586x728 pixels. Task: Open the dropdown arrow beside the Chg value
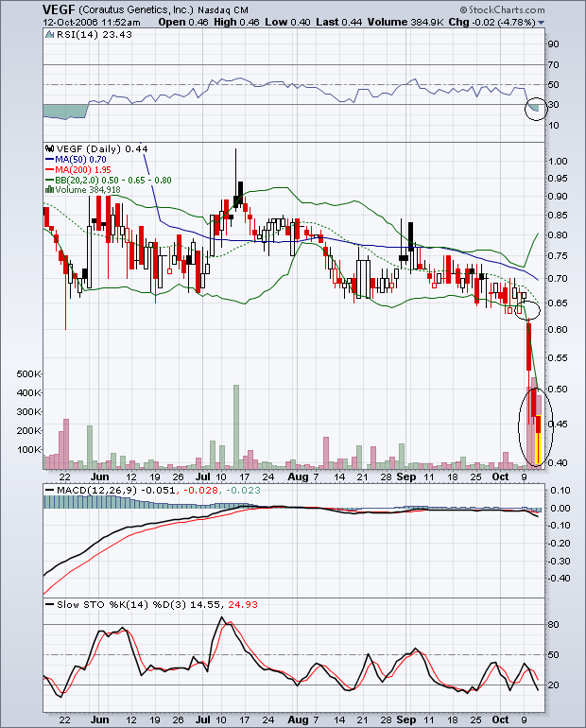pos(541,23)
